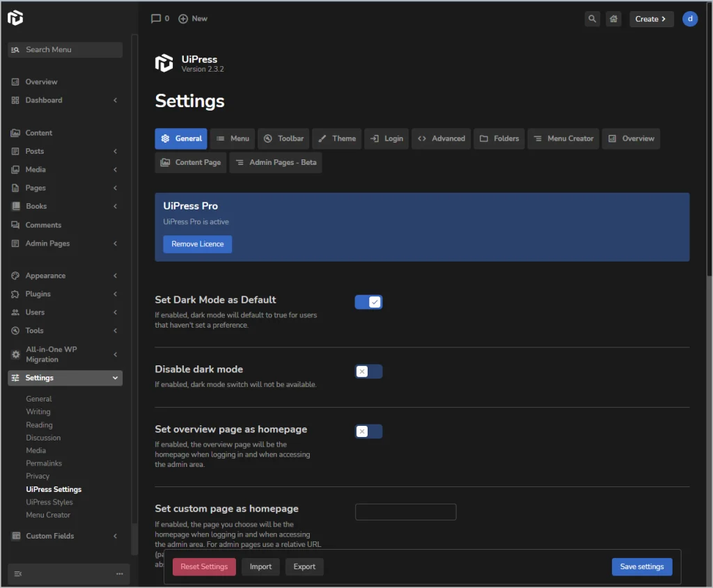Click the Reset Settings button

(x=203, y=566)
